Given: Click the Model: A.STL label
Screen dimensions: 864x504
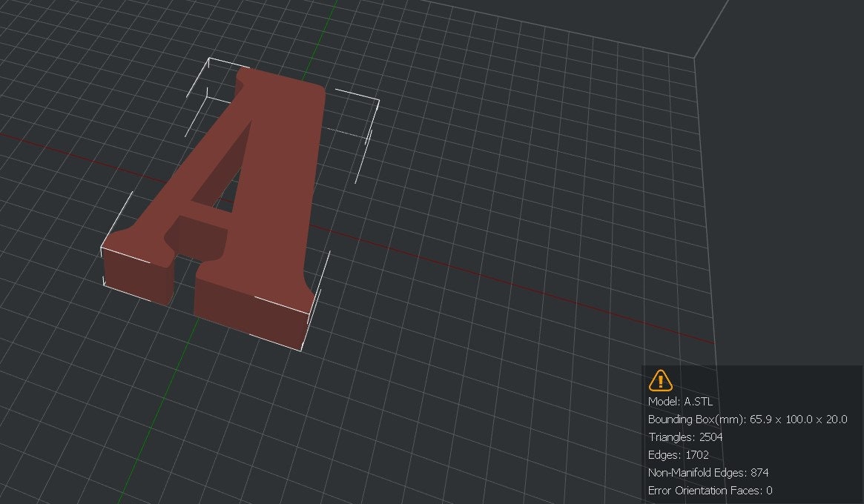Looking at the screenshot, I should [679, 402].
